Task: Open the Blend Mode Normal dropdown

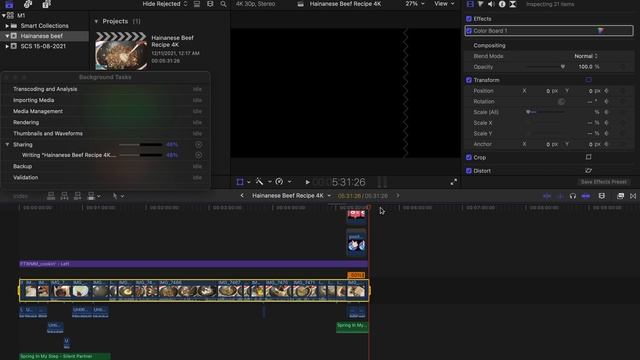Action: pos(586,56)
